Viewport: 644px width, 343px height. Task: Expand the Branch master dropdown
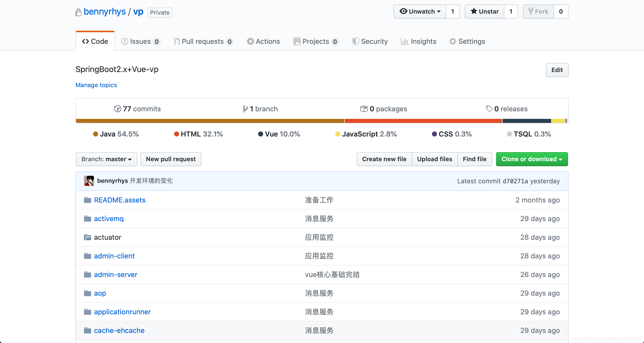pyautogui.click(x=106, y=159)
